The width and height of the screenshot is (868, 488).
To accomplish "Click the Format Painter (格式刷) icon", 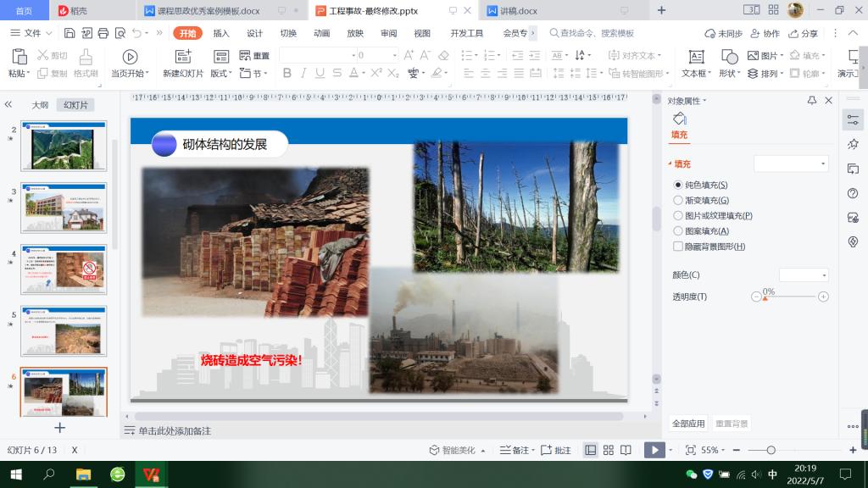I will coord(86,57).
